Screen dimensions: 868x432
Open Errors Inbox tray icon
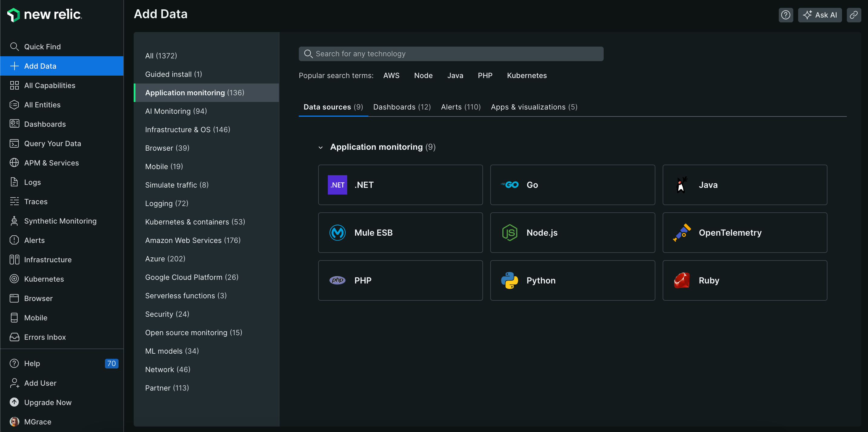click(14, 337)
